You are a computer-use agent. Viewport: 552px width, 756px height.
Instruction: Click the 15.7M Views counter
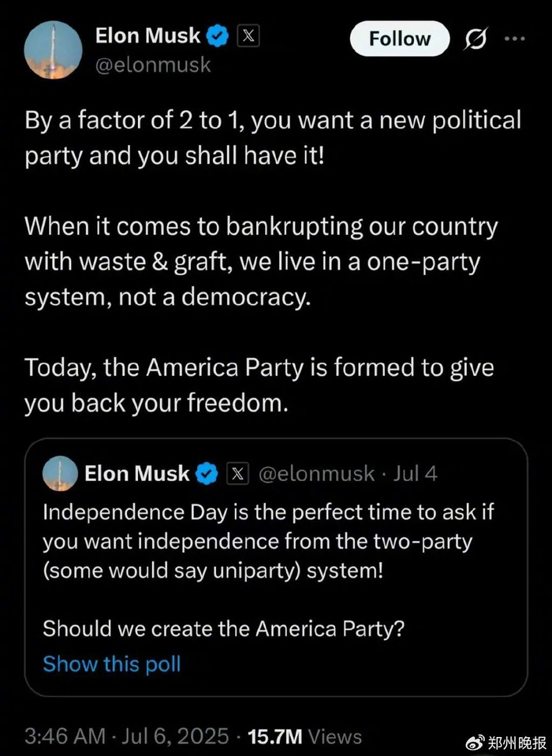(x=304, y=736)
